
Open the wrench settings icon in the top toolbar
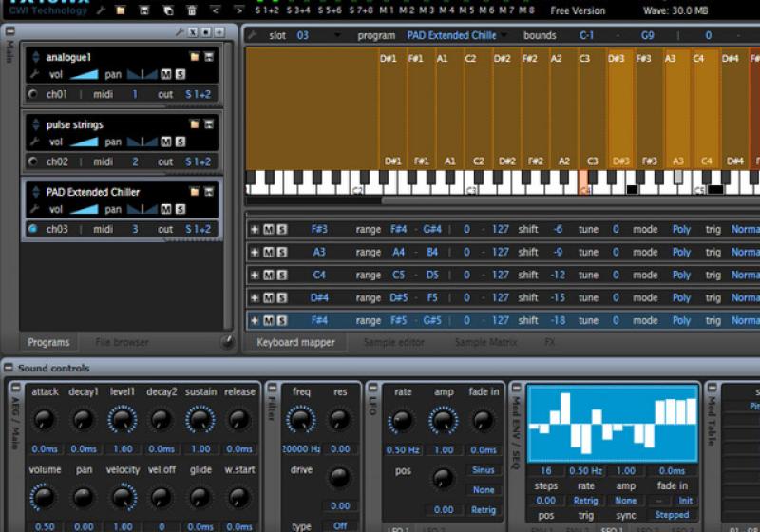tap(101, 10)
